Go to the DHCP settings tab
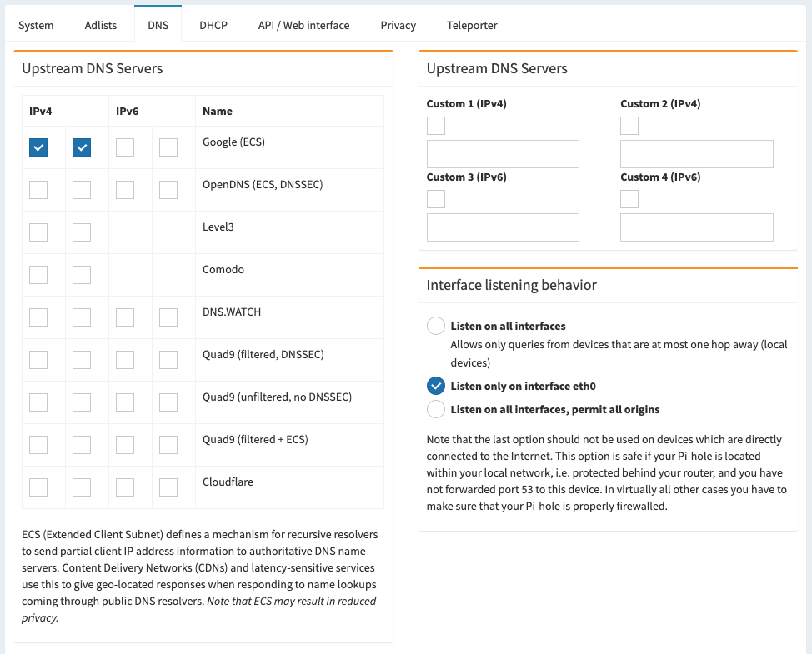This screenshot has height=654, width=812. click(x=213, y=25)
